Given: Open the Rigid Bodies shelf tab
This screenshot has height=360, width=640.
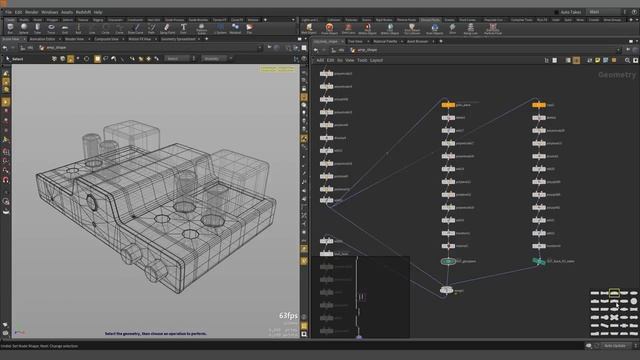Looking at the screenshot, I should [x=384, y=20].
